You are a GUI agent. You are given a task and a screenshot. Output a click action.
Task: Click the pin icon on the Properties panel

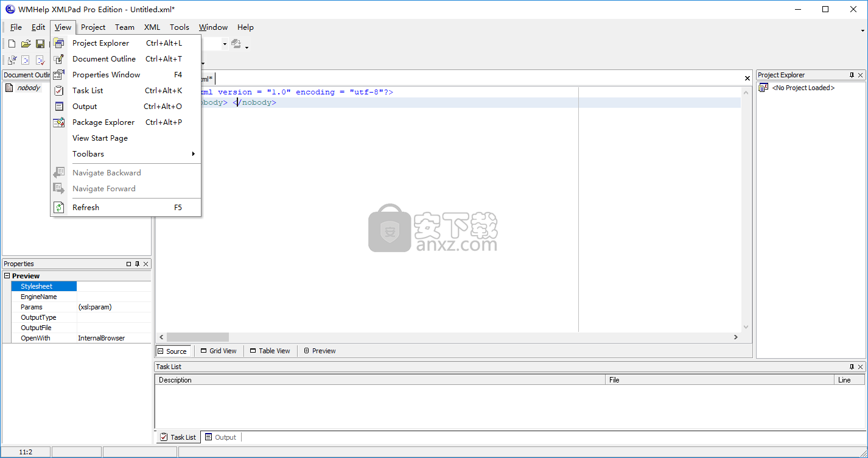(x=137, y=264)
